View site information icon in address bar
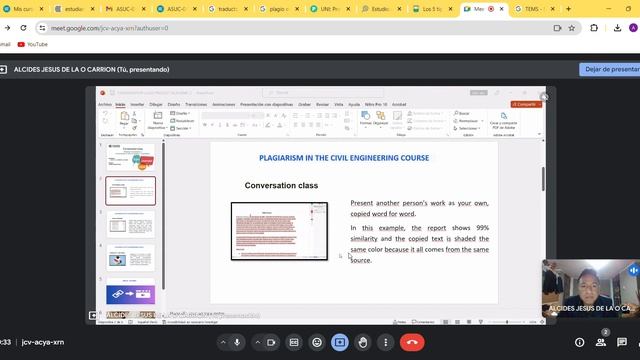 coord(42,28)
